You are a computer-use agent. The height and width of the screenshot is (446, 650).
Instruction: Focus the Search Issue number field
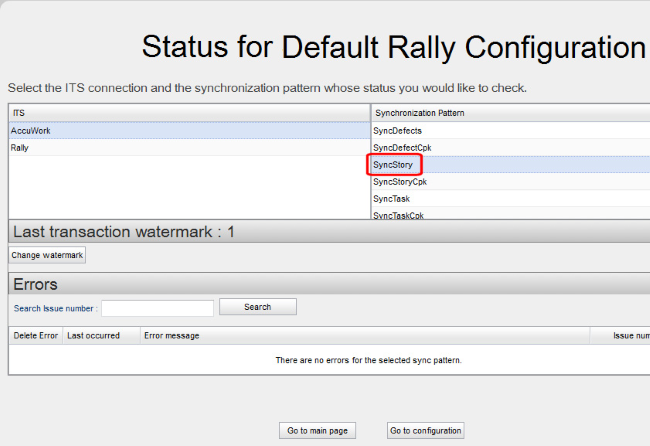click(157, 308)
